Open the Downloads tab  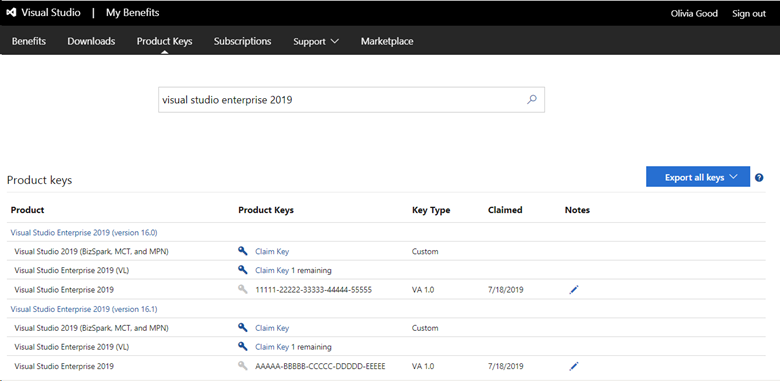click(91, 41)
